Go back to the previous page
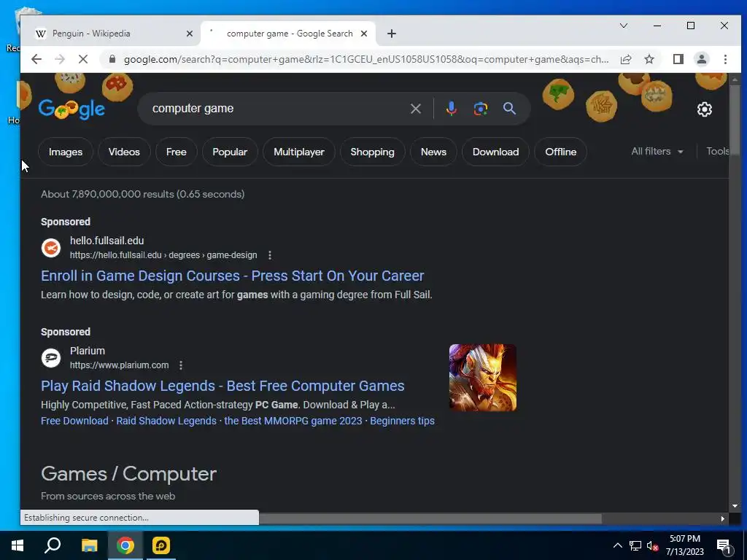 point(36,59)
